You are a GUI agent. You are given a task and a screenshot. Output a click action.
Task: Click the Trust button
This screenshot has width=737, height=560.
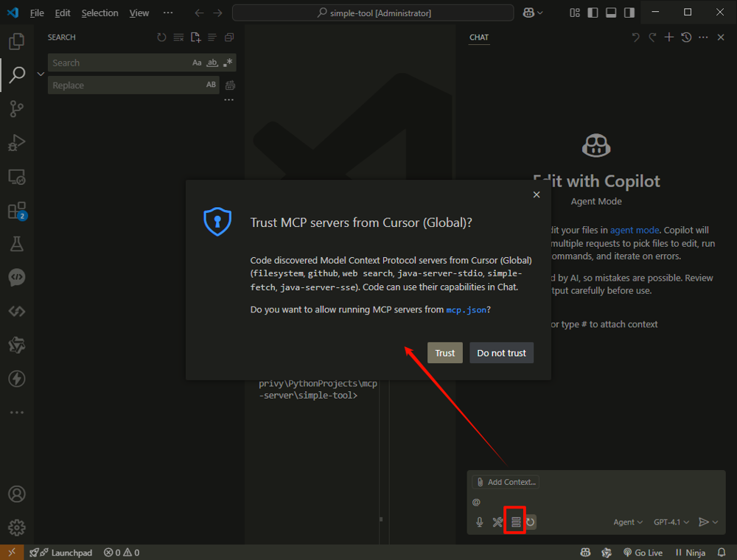click(444, 353)
